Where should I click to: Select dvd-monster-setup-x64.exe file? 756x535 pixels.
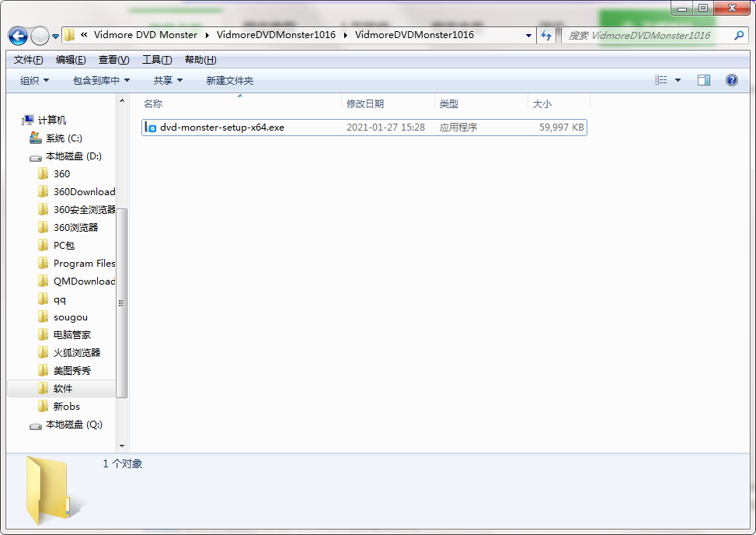click(364, 128)
